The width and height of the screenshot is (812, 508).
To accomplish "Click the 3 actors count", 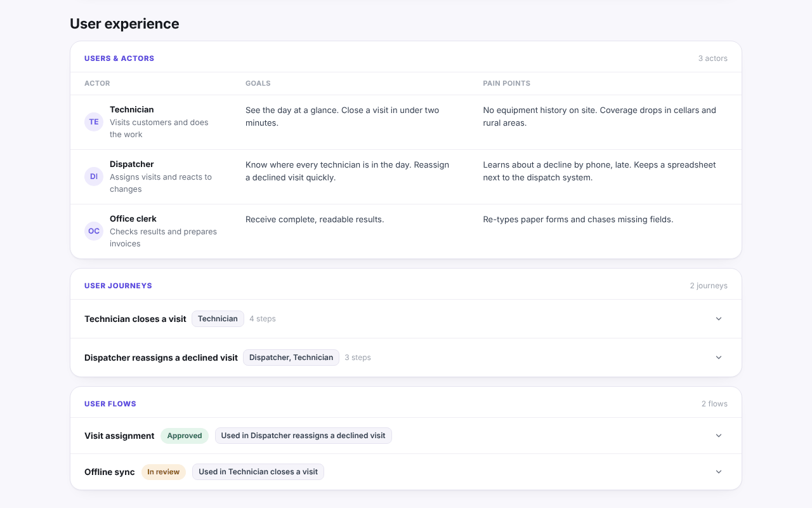I will 713,58.
